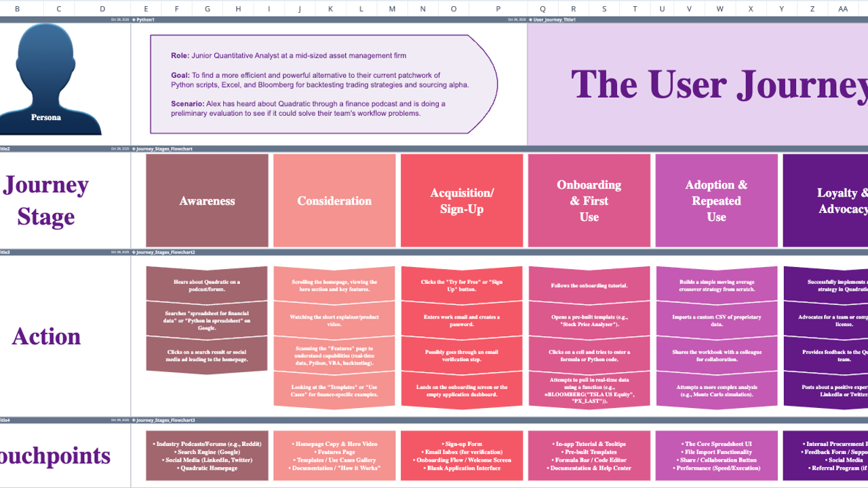The image size is (868, 488).
Task: Click 'Industry Podcasts/Forums' touchpoint
Action: click(207, 444)
